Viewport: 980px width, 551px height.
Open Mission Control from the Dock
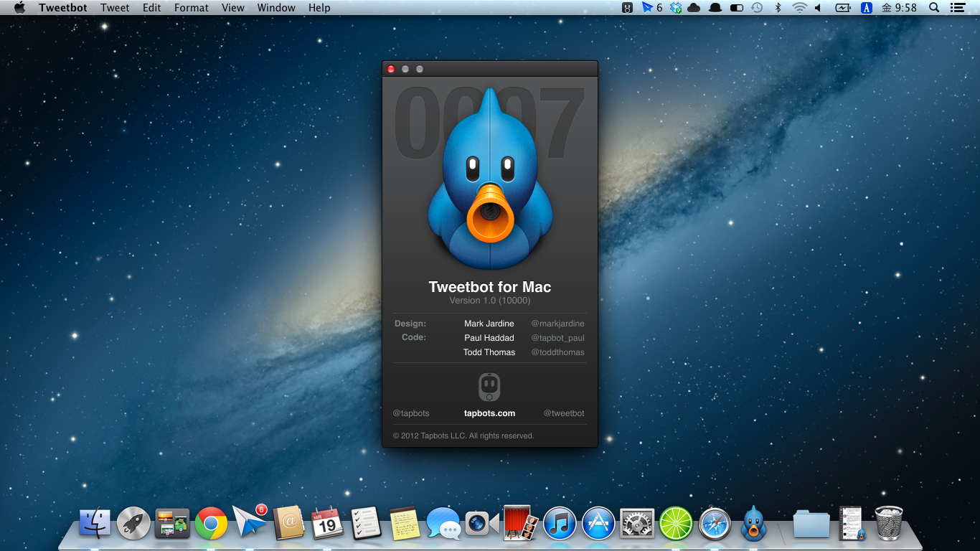(172, 523)
